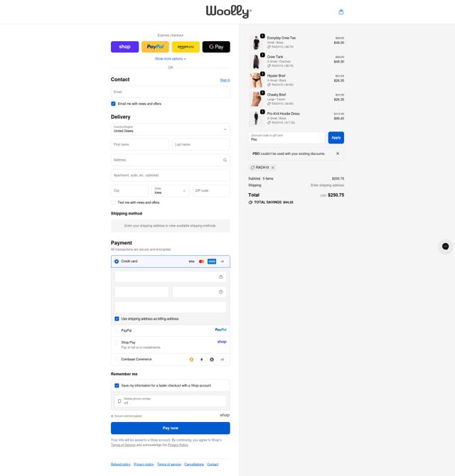
Task: Click the security code help icon
Action: [x=221, y=292]
